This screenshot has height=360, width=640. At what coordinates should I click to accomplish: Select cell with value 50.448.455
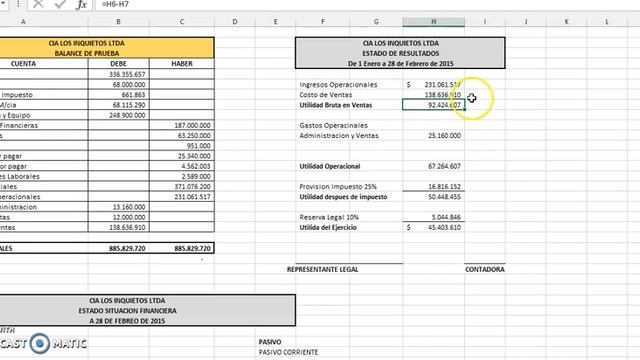click(x=433, y=197)
